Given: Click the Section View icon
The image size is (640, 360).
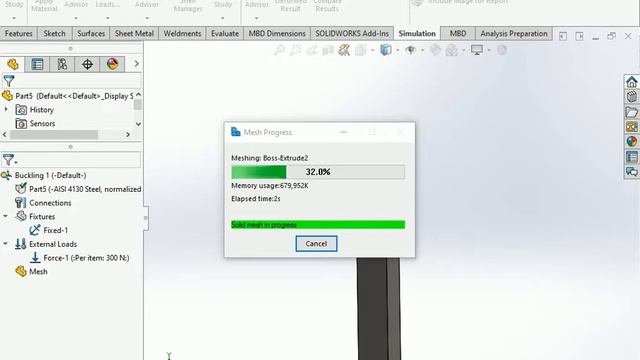Looking at the screenshot, I should (328, 50).
